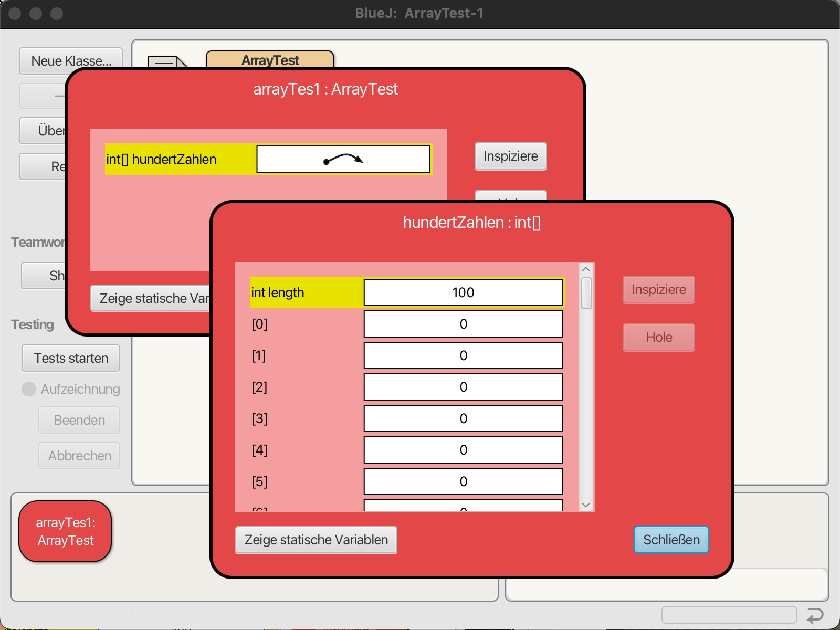840x630 pixels.
Task: Start tests with Tests starten
Action: click(x=71, y=358)
